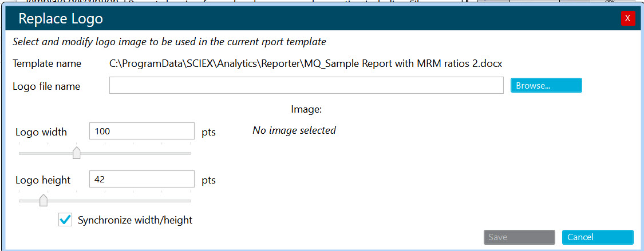Click the Logo file name label

pyautogui.click(x=46, y=86)
